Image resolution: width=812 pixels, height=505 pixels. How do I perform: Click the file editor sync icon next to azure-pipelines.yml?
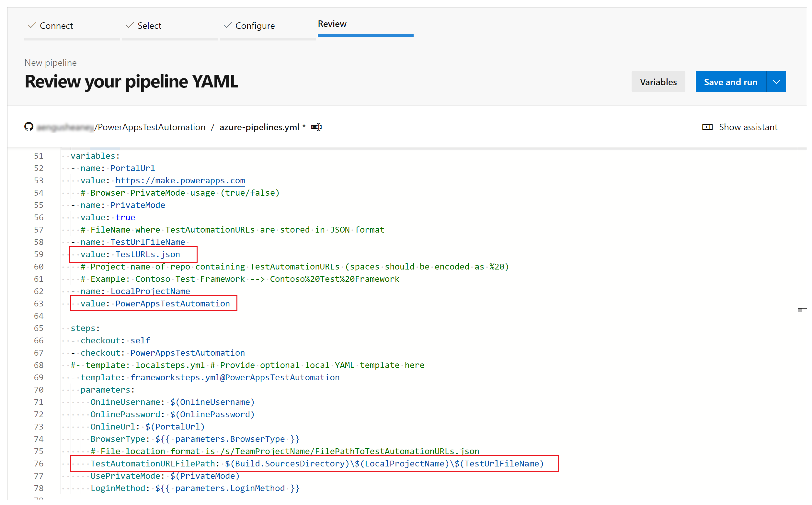point(318,127)
